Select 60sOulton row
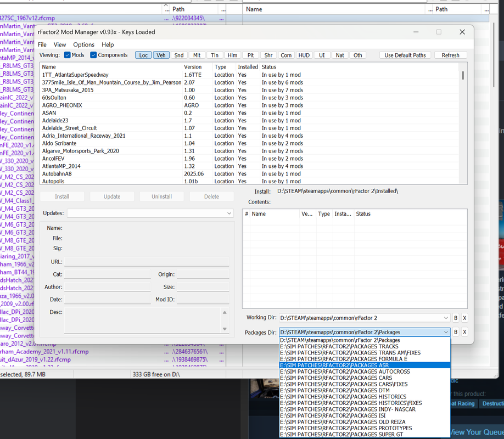Screen dimensions: 504x439 point(249,98)
